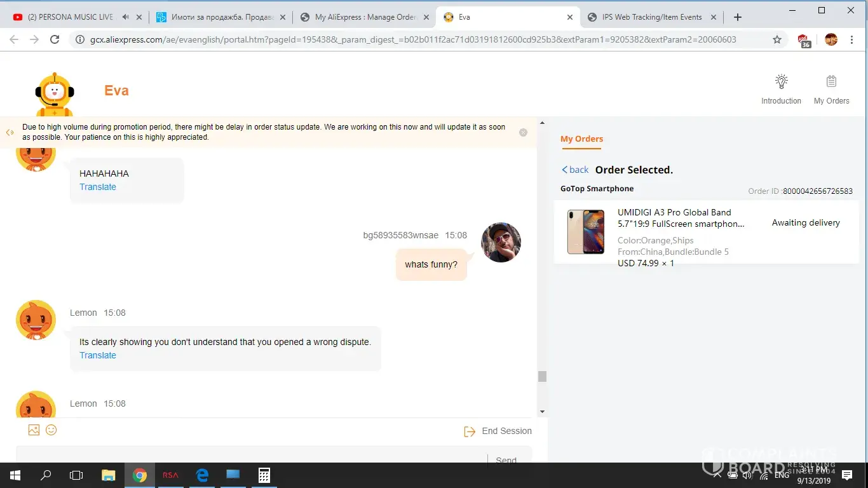Open the Introduction lightbulb icon
Screen dimensions: 868x488
781,82
